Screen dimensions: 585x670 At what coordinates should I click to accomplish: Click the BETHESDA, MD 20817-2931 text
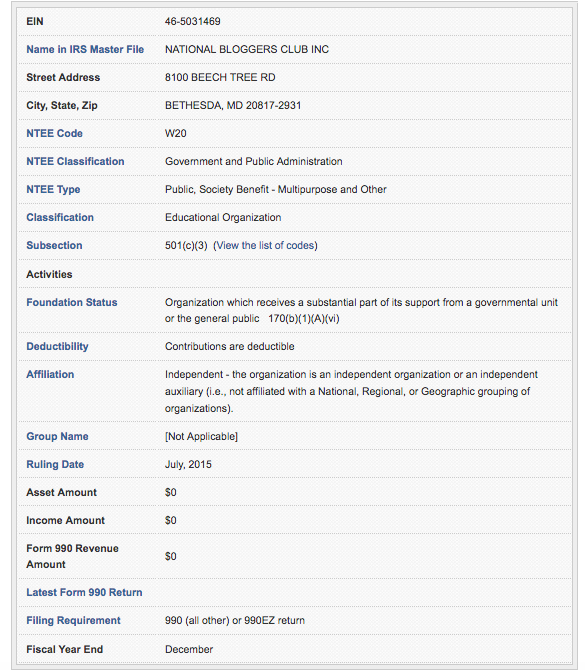233,106
